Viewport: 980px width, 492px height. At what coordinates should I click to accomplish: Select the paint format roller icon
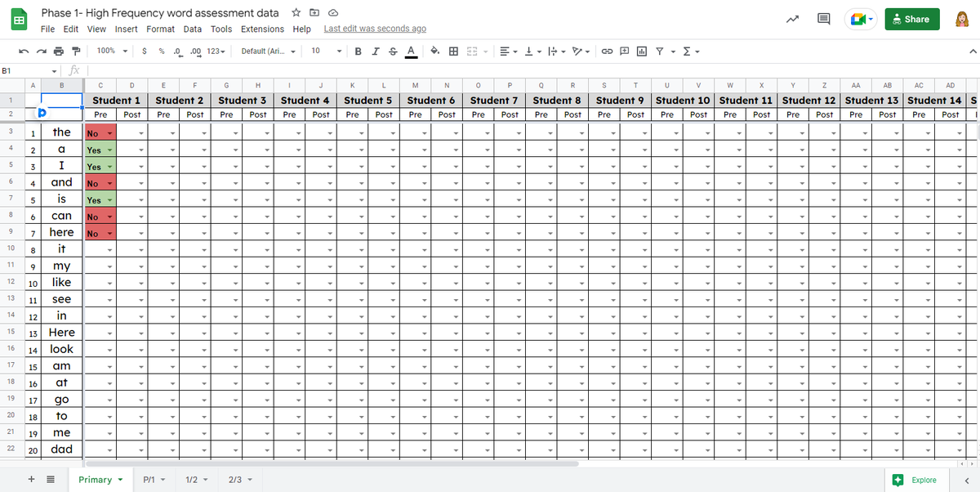[x=77, y=51]
